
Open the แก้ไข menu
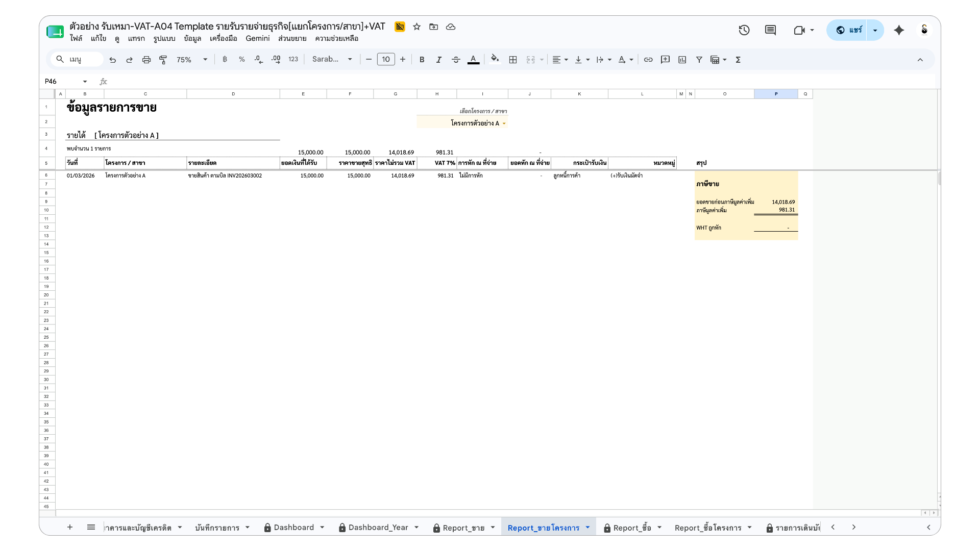[99, 38]
